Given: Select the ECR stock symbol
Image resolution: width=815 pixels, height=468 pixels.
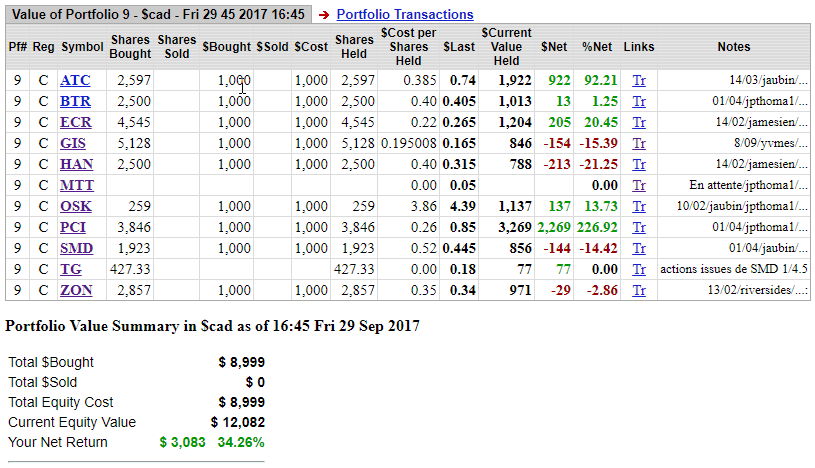Looking at the screenshot, I should tap(75, 122).
